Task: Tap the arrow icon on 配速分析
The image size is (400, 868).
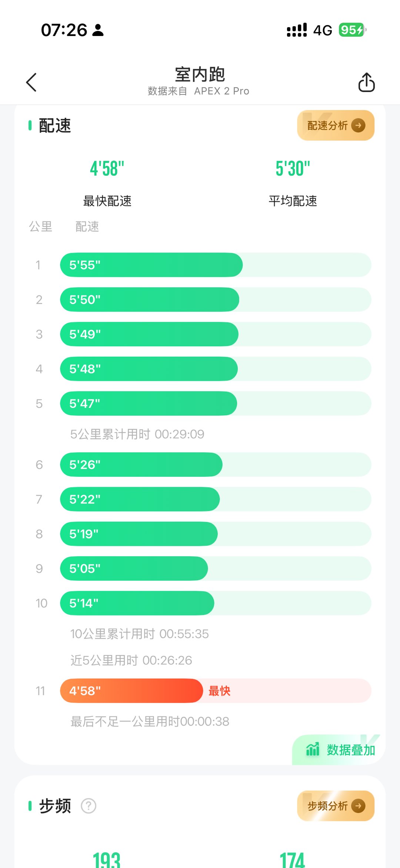Action: [x=358, y=125]
